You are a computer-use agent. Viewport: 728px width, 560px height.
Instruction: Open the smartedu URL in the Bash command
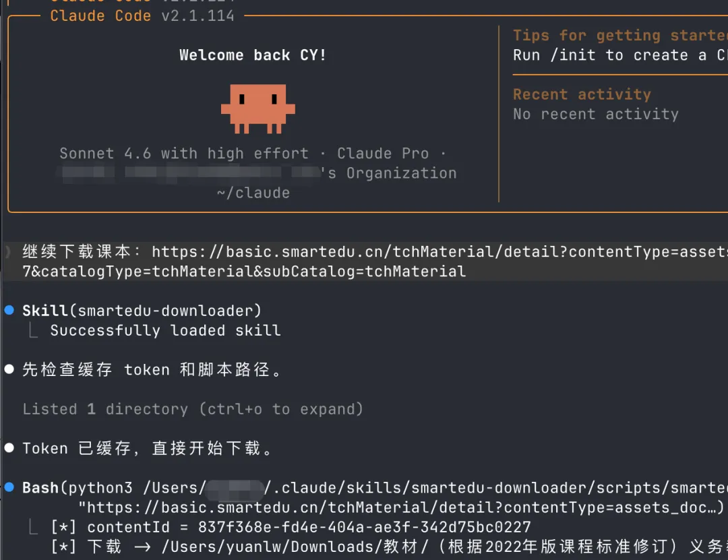[x=400, y=507]
